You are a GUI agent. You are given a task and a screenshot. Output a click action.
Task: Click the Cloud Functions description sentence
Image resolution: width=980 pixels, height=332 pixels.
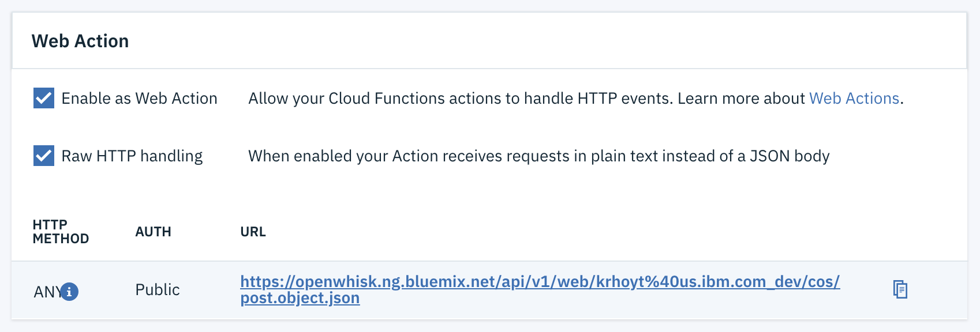tap(576, 99)
